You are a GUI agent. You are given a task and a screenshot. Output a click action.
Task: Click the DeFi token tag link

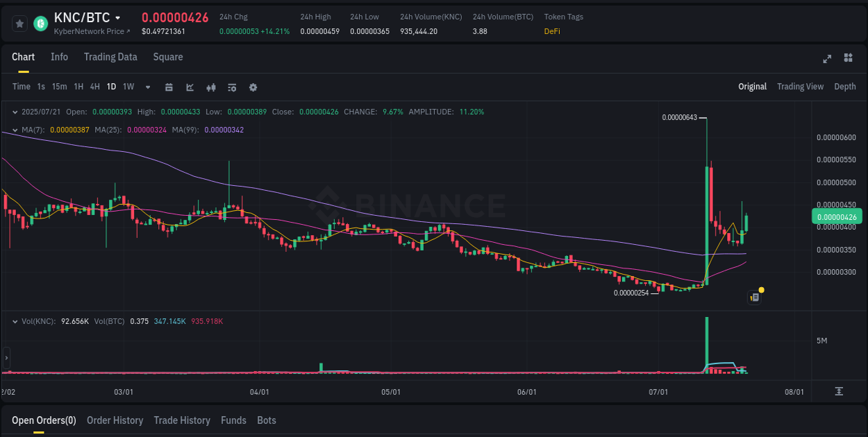pos(551,31)
